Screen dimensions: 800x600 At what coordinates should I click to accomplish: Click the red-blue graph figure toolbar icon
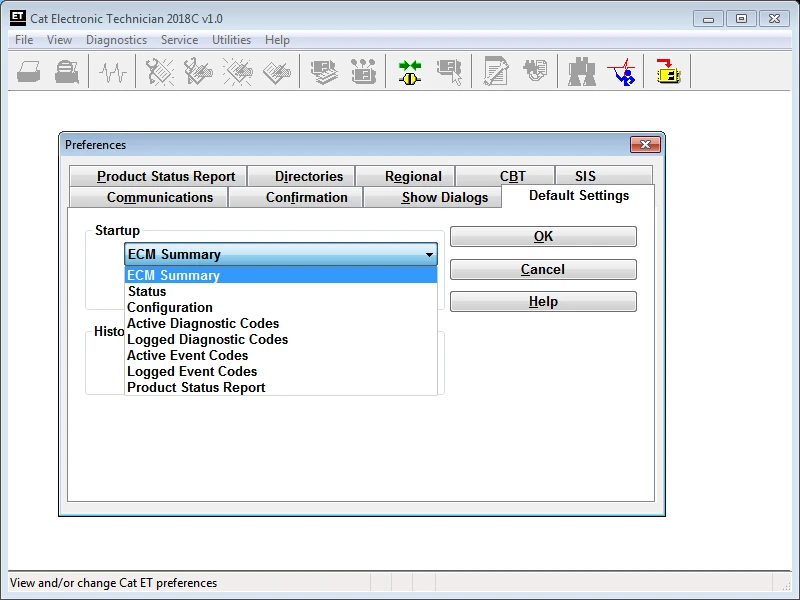point(621,72)
